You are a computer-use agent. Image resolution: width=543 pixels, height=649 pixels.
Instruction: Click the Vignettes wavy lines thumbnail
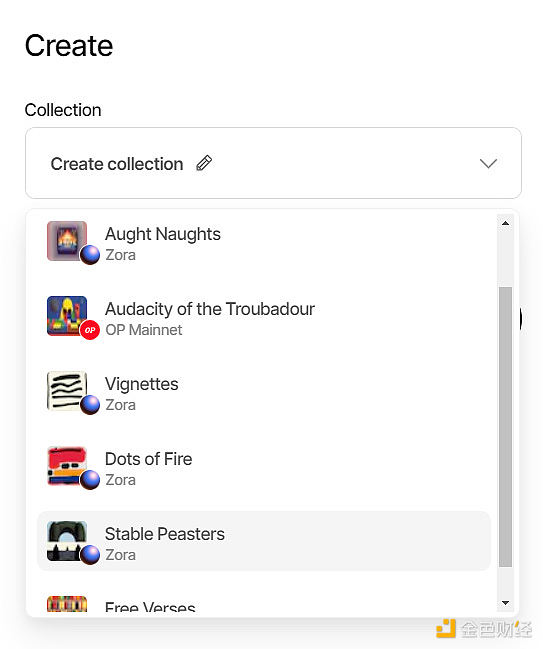(x=67, y=391)
